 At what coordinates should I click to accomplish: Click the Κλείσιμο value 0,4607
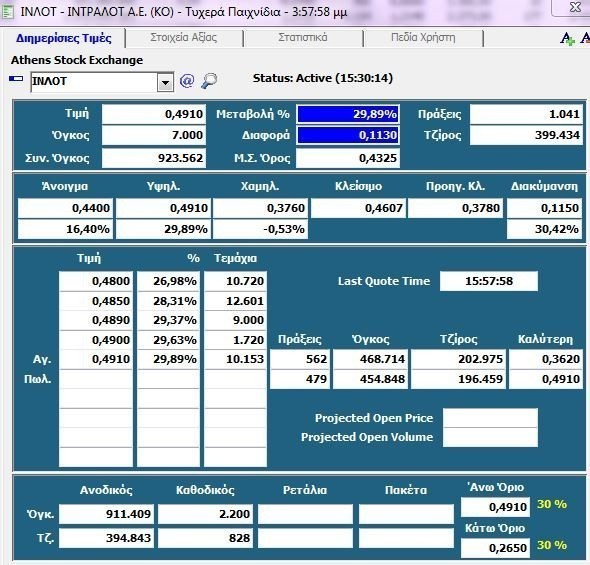(x=359, y=208)
